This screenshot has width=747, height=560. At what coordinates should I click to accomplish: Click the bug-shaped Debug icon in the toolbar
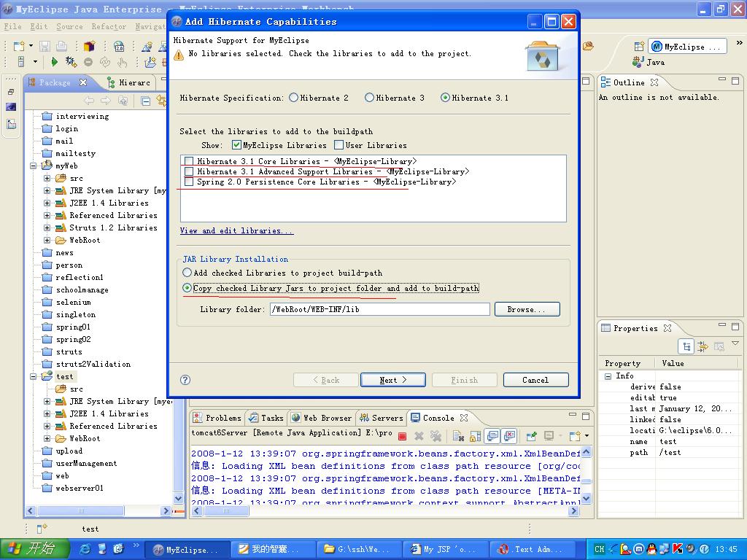(71, 62)
